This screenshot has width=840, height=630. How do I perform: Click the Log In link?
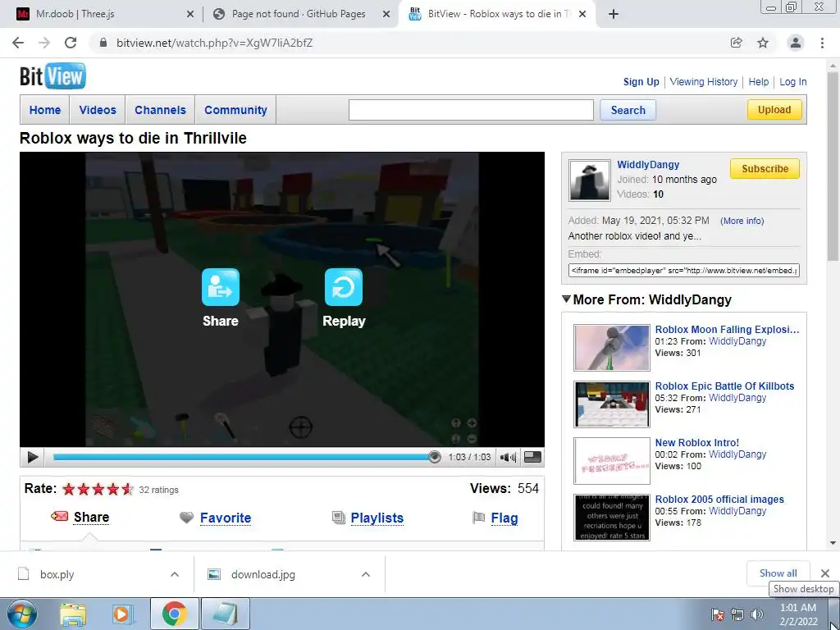[x=793, y=81]
